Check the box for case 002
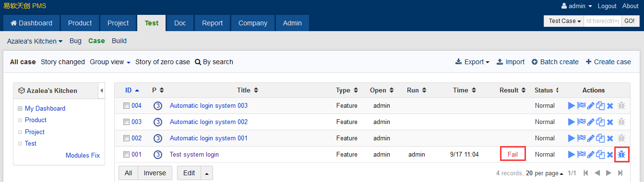 (127, 138)
